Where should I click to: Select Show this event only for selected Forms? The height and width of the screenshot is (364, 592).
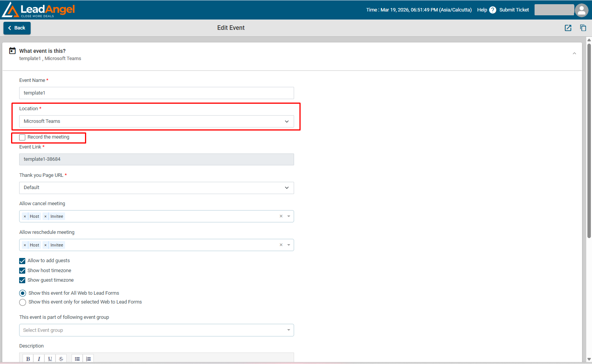(23, 302)
